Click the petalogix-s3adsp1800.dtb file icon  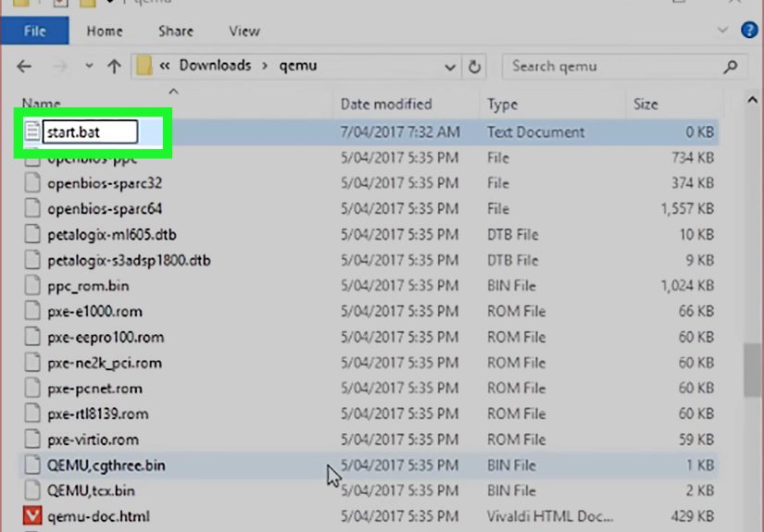point(32,260)
